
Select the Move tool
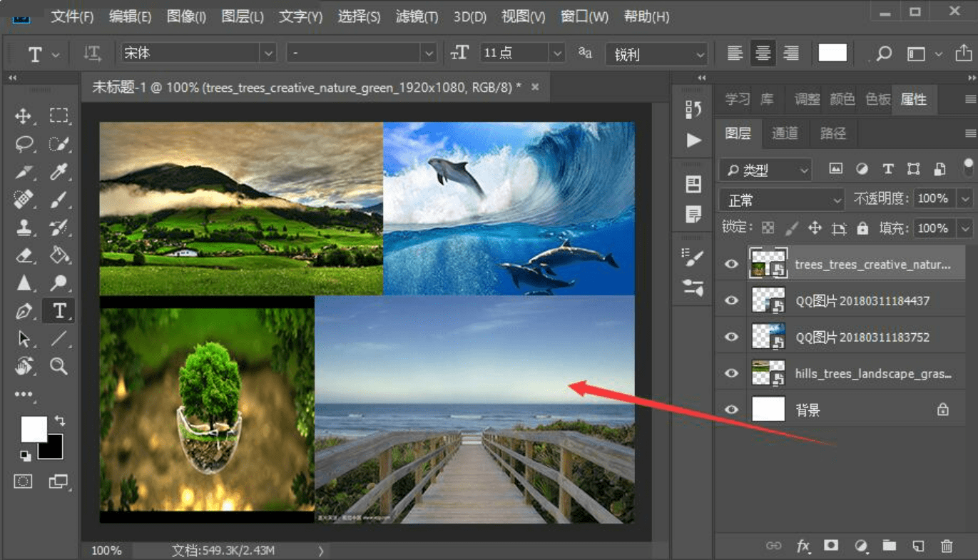tap(24, 116)
